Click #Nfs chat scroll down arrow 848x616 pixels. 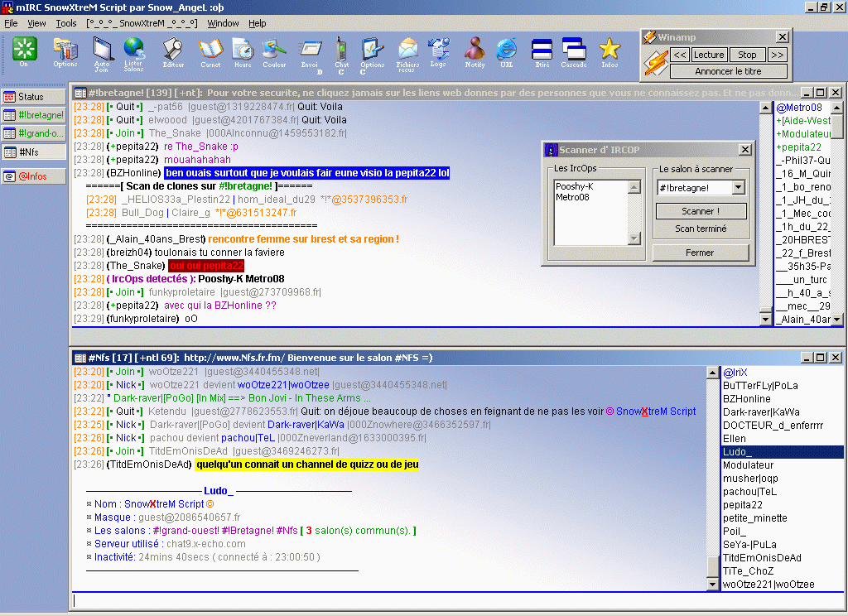[x=713, y=584]
